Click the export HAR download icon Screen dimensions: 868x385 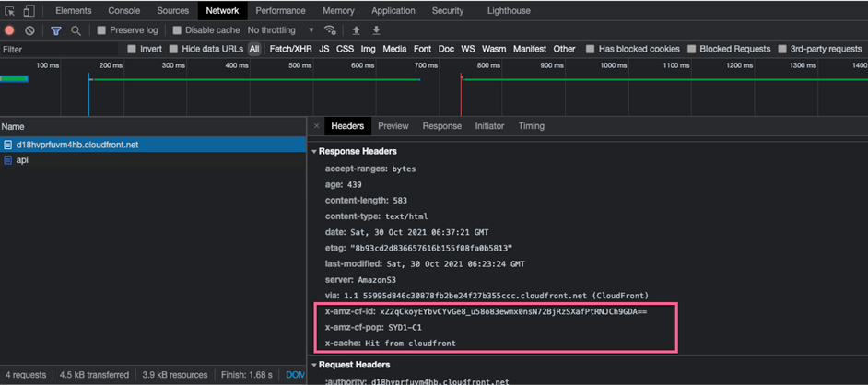click(377, 30)
